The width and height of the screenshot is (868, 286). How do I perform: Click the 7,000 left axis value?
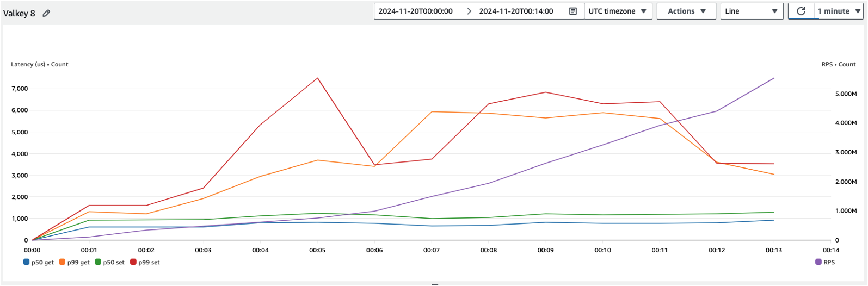click(x=20, y=89)
